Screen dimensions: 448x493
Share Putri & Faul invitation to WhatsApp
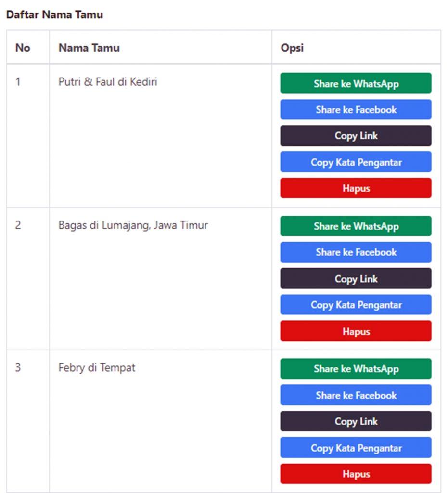coord(356,83)
